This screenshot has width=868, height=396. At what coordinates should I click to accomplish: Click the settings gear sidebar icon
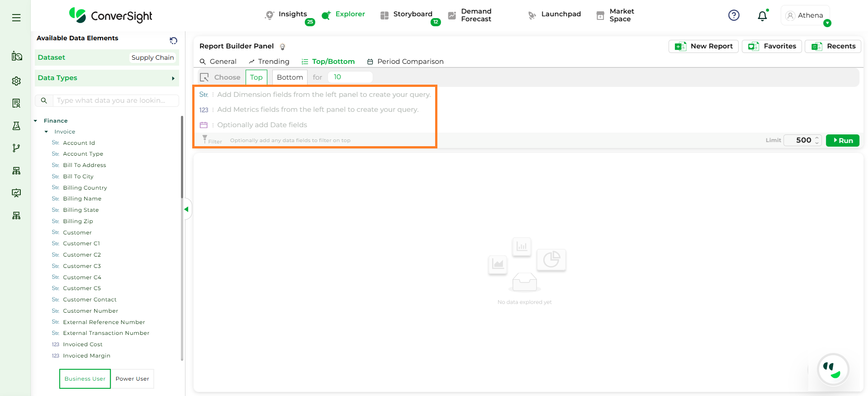pyautogui.click(x=16, y=81)
